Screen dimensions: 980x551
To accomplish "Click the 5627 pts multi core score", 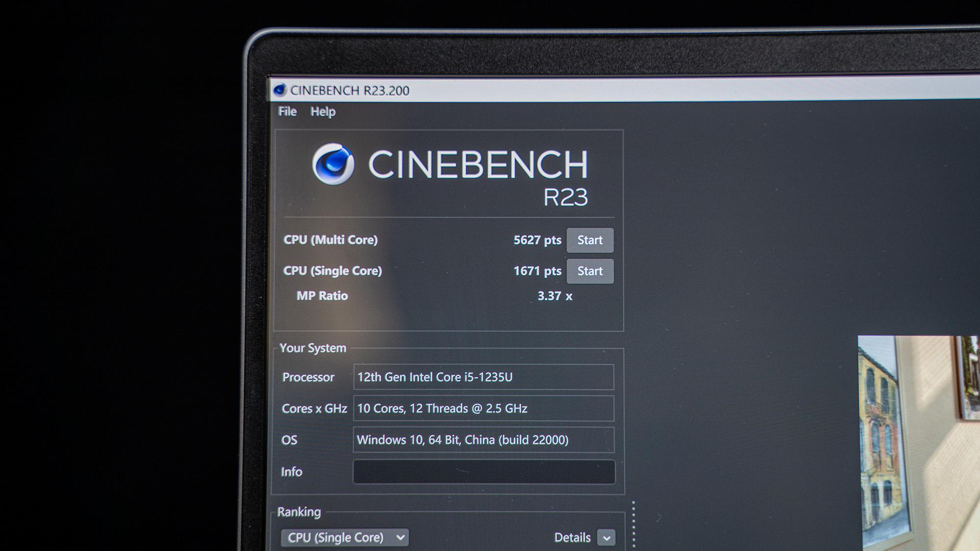I will tap(537, 240).
